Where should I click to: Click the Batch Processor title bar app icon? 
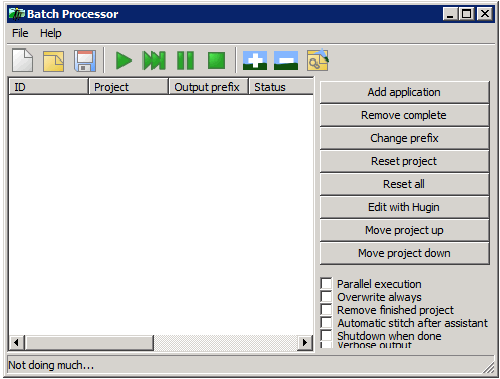pos(16,14)
